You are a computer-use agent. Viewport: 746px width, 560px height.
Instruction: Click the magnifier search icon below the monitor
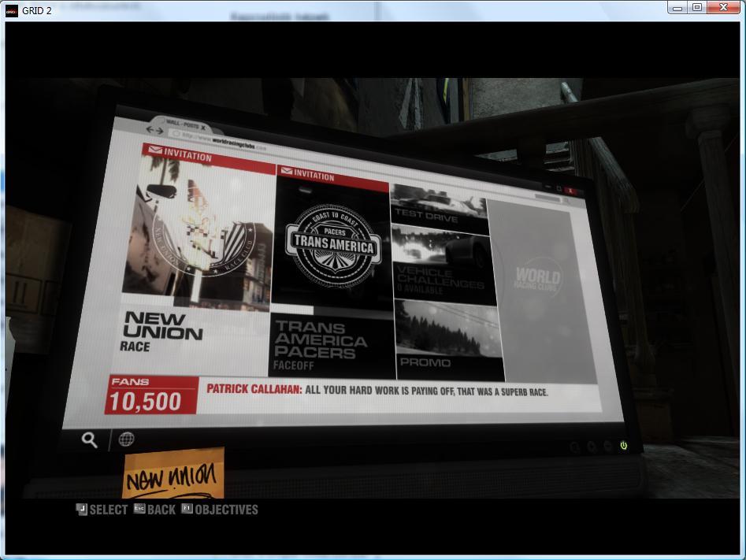pyautogui.click(x=89, y=440)
